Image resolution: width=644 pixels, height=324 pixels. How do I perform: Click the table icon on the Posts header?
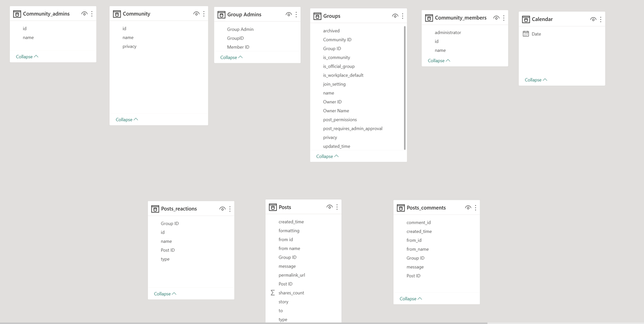(x=273, y=207)
